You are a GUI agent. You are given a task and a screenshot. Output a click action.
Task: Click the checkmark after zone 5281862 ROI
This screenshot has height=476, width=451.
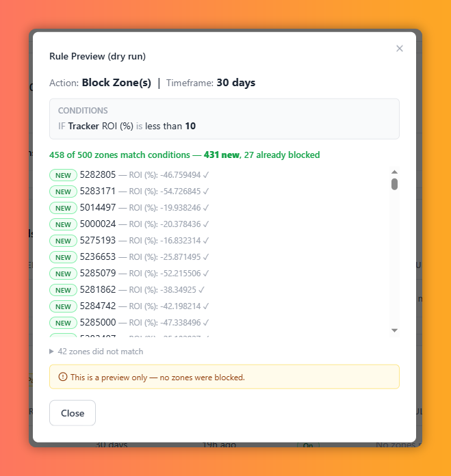point(201,289)
